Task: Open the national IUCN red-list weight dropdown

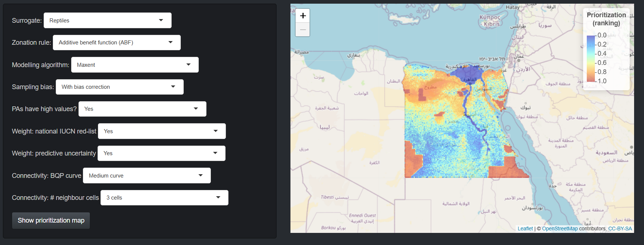Action: tap(162, 131)
